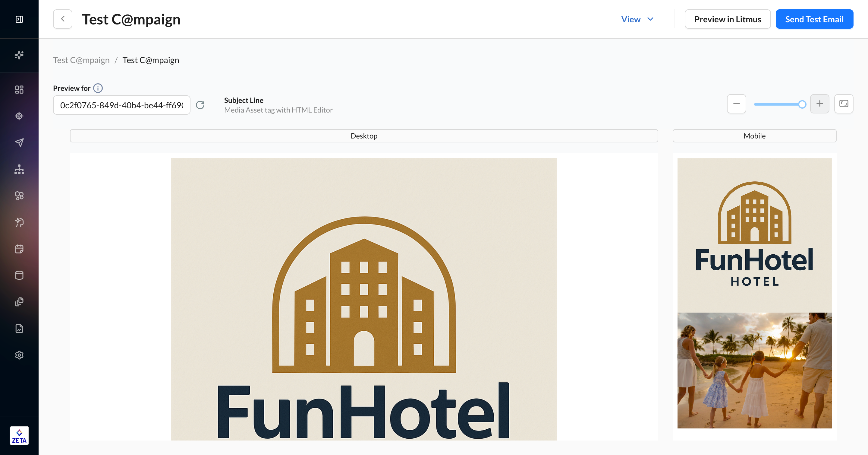Open settings gear in sidebar
868x455 pixels.
tap(19, 355)
